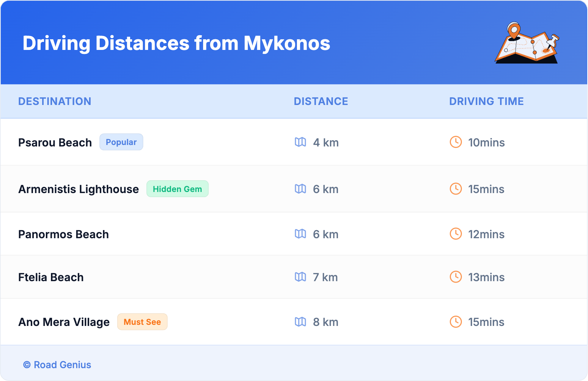Select the Popular badge
The height and width of the screenshot is (381, 588).
pyautogui.click(x=121, y=142)
